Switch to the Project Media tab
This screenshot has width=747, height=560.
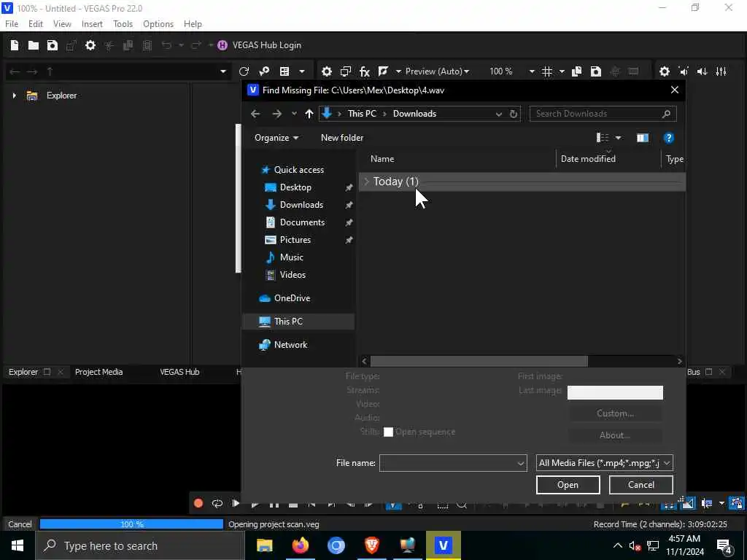tap(98, 372)
